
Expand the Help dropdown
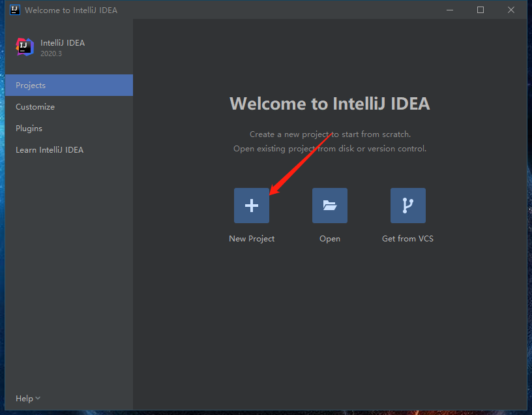click(x=27, y=398)
